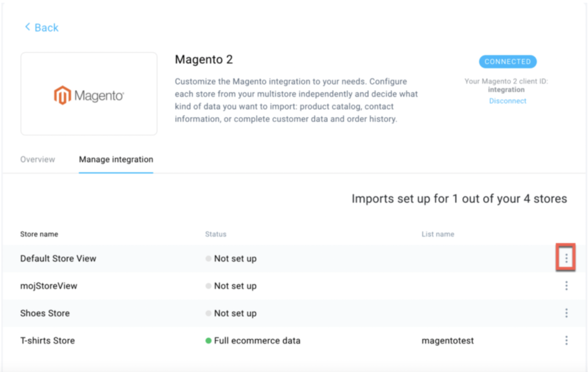This screenshot has height=372, width=588.
Task: Click the gray status dot for Default Store View
Action: (208, 258)
